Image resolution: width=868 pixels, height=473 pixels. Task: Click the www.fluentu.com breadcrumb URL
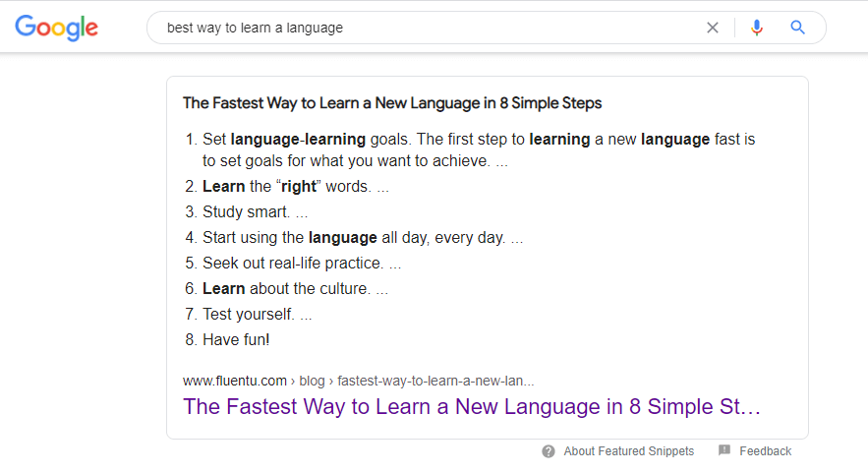[x=235, y=381]
